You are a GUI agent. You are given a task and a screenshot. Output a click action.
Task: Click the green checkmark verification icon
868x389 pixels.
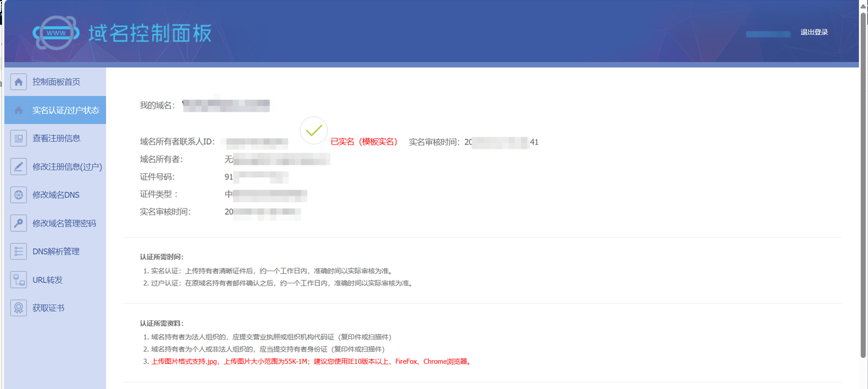click(314, 130)
